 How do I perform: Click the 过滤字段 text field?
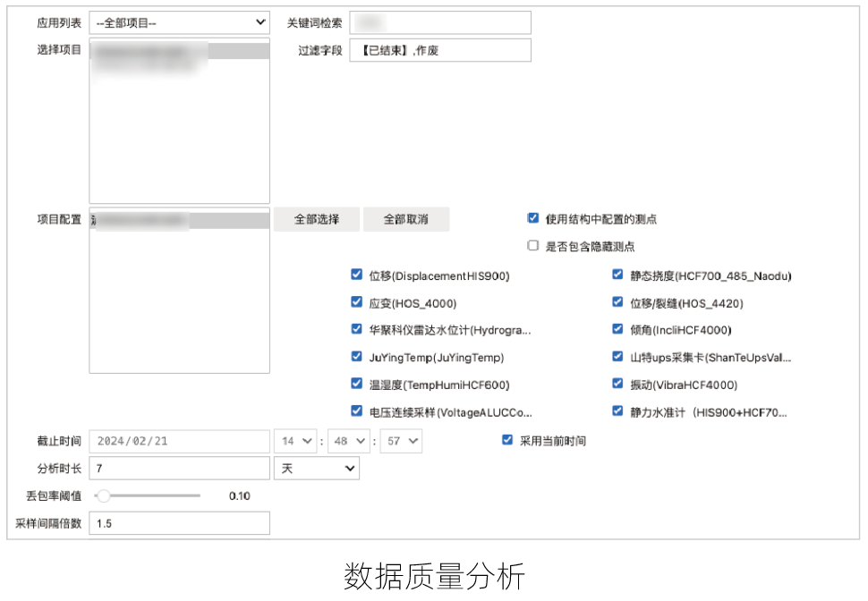[440, 50]
